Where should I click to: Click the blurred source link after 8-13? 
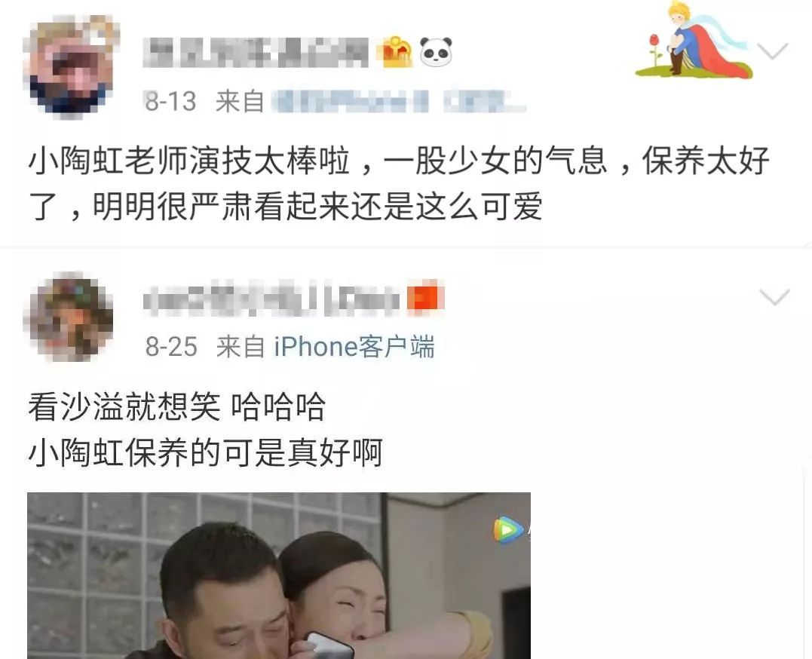pyautogui.click(x=399, y=101)
